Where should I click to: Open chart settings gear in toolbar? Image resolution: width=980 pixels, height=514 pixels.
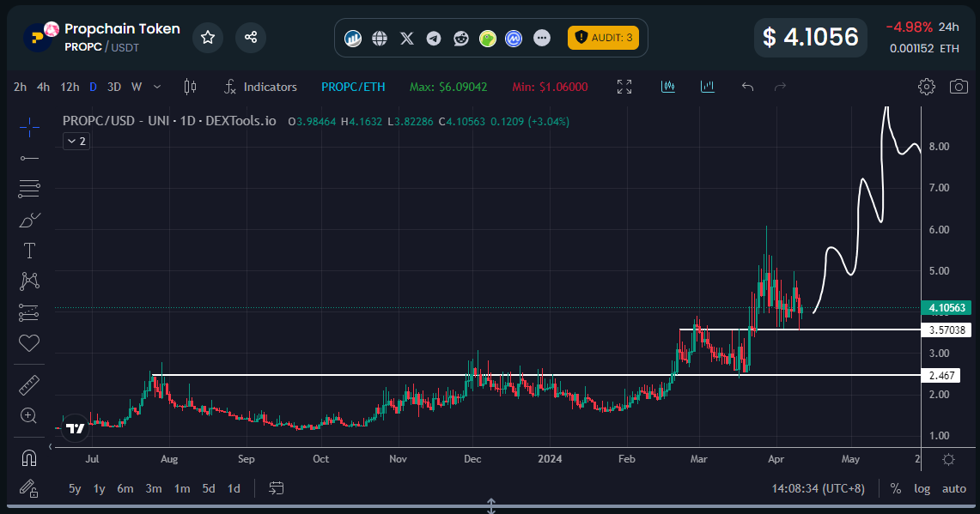pyautogui.click(x=927, y=87)
